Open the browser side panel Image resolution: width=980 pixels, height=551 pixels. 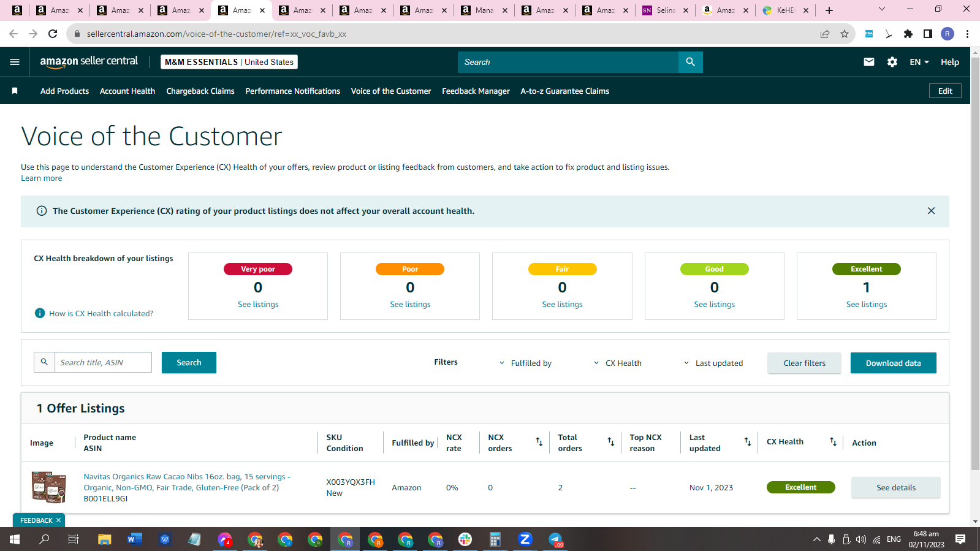[928, 34]
